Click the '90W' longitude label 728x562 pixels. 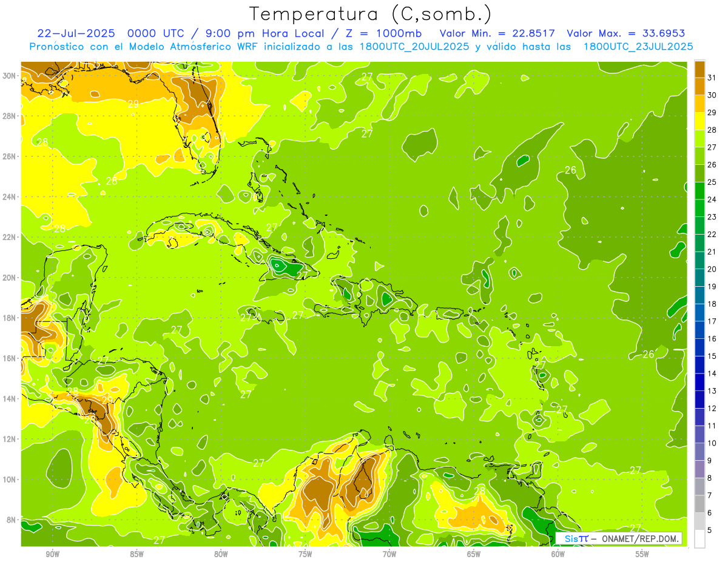[52, 554]
